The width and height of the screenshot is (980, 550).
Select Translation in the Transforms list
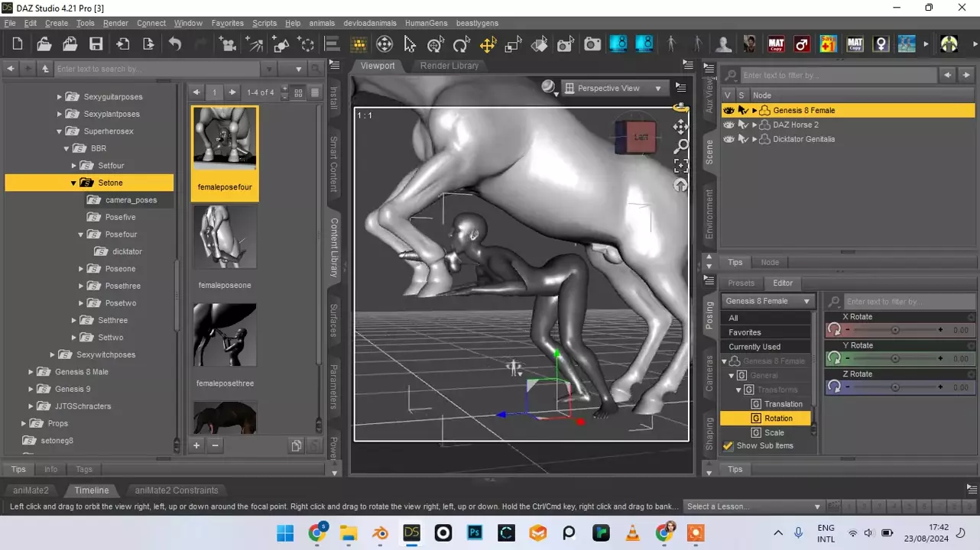click(x=783, y=404)
